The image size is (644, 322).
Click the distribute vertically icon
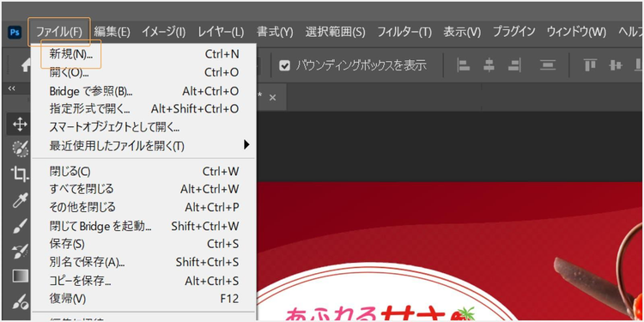548,65
